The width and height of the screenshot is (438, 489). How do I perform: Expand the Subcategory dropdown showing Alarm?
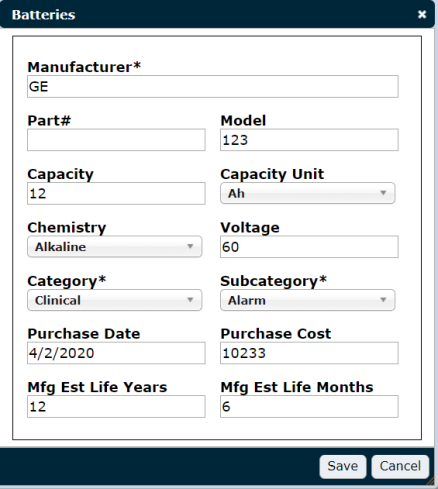(x=308, y=300)
